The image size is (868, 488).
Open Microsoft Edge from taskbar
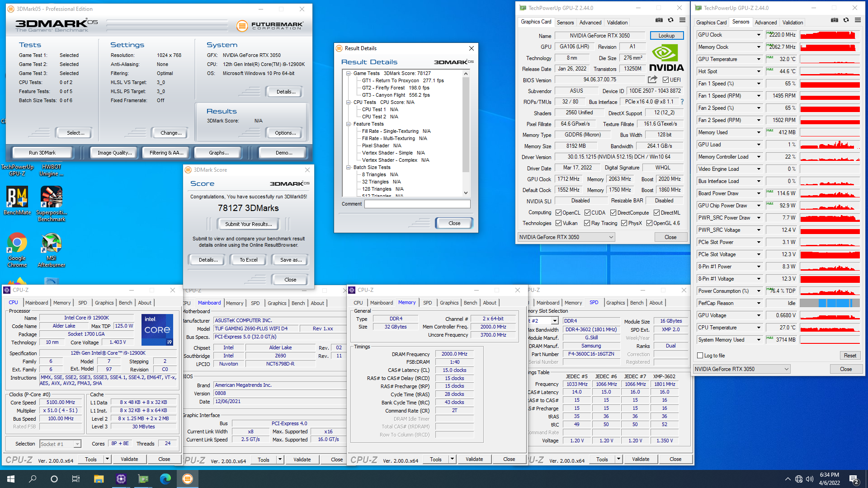[165, 479]
